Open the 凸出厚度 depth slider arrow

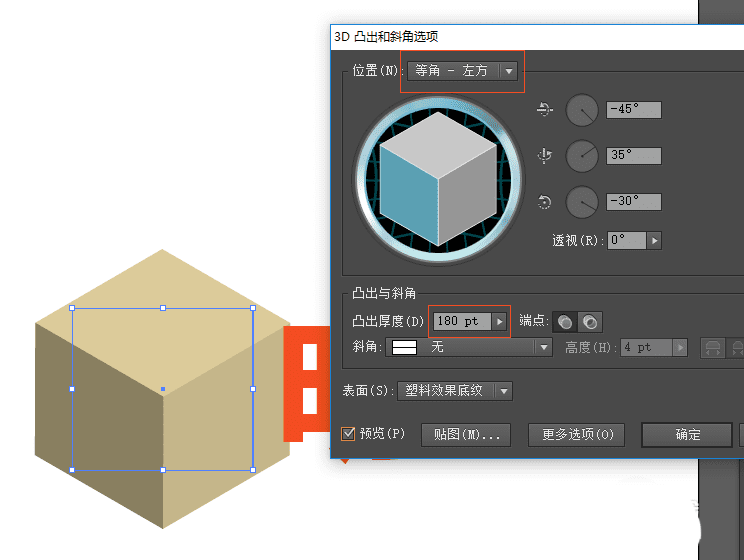(x=499, y=322)
